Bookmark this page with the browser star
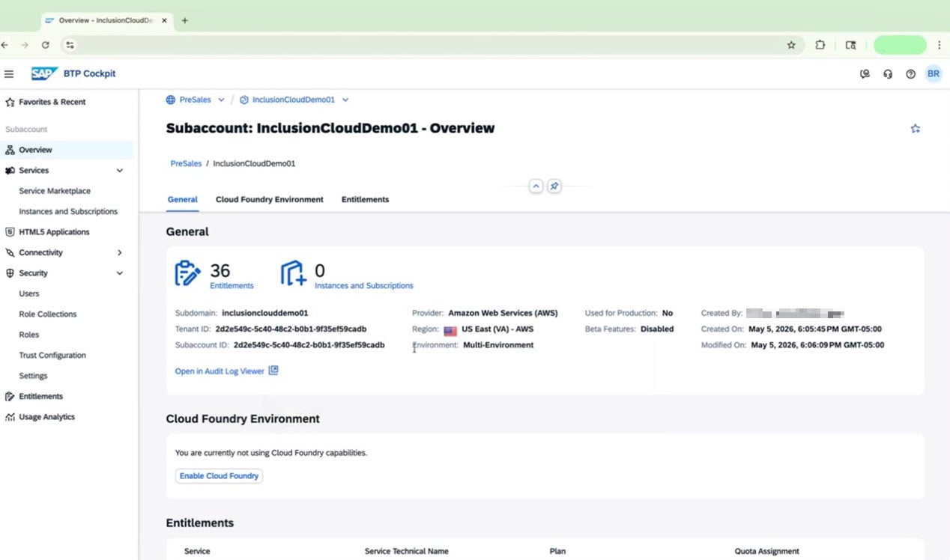This screenshot has height=560, width=950. click(791, 45)
